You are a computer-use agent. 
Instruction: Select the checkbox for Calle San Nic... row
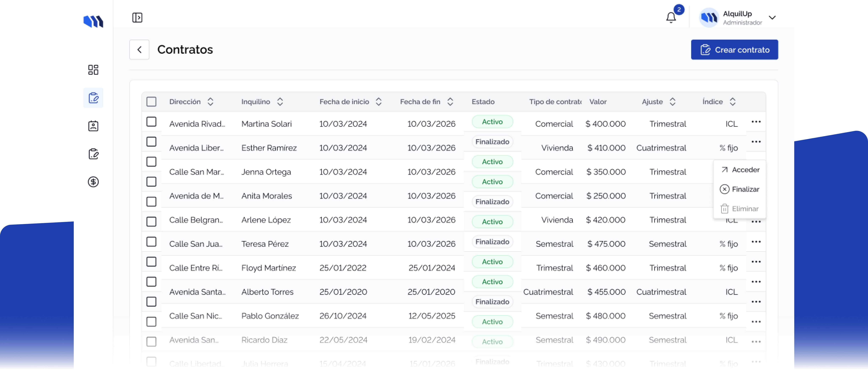pyautogui.click(x=151, y=321)
